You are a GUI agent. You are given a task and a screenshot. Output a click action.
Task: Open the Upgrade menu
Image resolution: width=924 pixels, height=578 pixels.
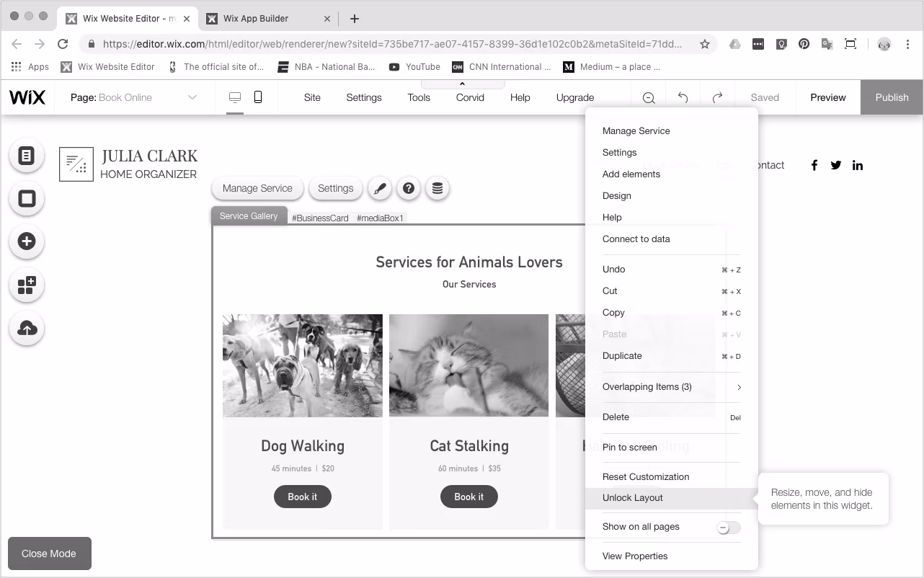tap(575, 97)
